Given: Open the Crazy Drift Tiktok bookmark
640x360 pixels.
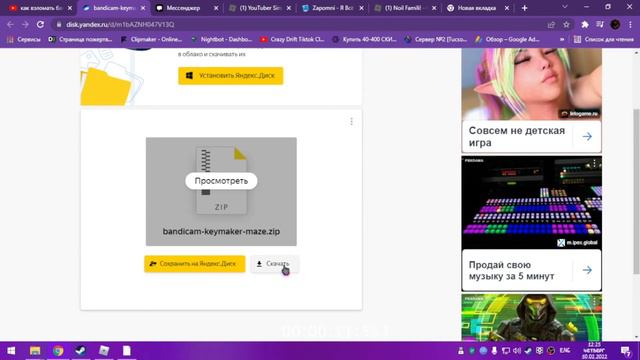Looking at the screenshot, I should tap(292, 40).
